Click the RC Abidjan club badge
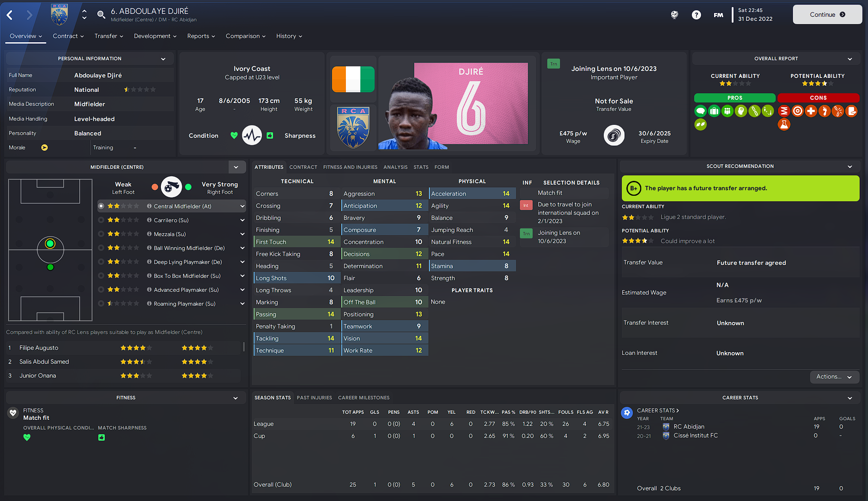 [353, 128]
